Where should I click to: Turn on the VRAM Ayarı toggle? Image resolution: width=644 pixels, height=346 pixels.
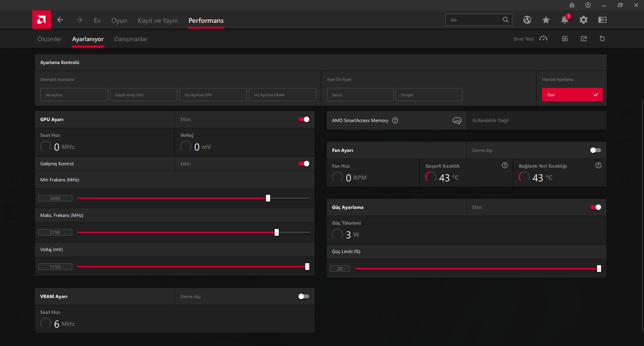[304, 296]
